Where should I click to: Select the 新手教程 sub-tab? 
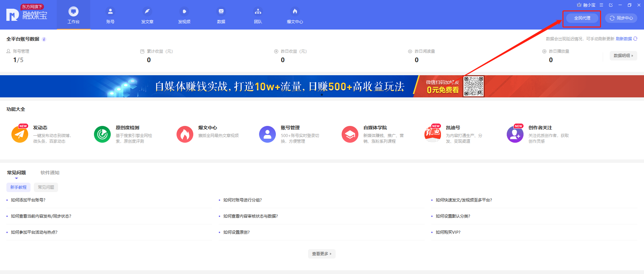(x=18, y=187)
